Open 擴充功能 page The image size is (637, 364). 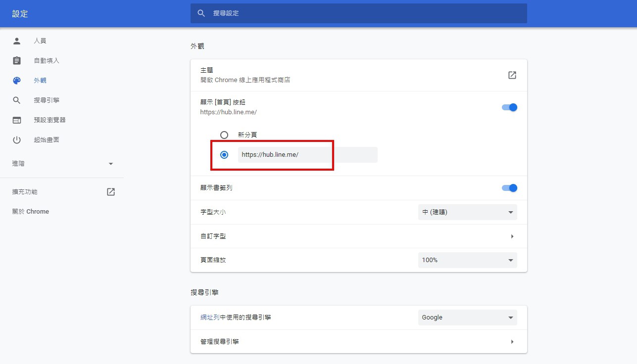[25, 192]
